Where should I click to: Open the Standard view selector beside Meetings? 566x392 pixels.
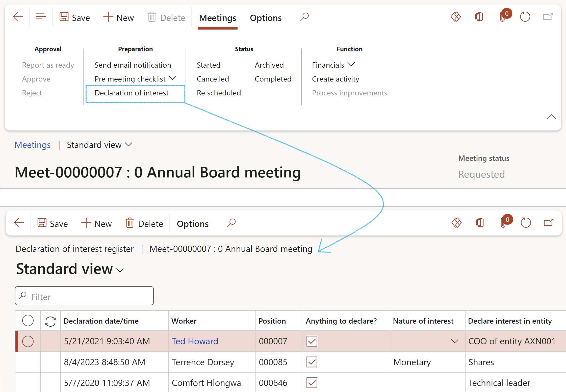point(99,145)
